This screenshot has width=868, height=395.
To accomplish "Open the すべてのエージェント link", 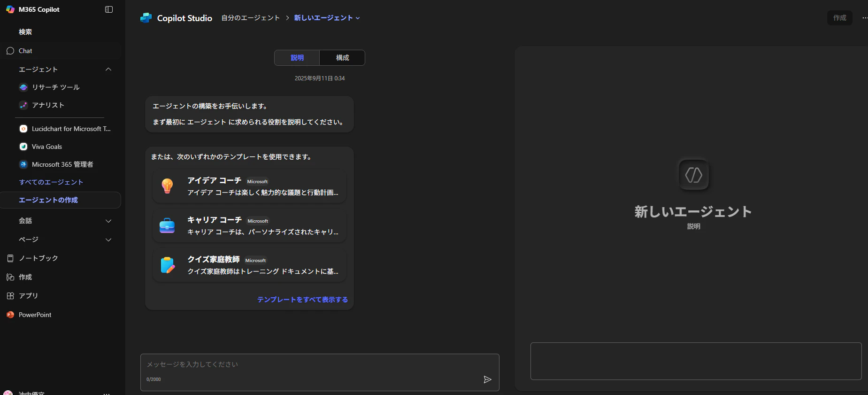I will click(x=51, y=182).
